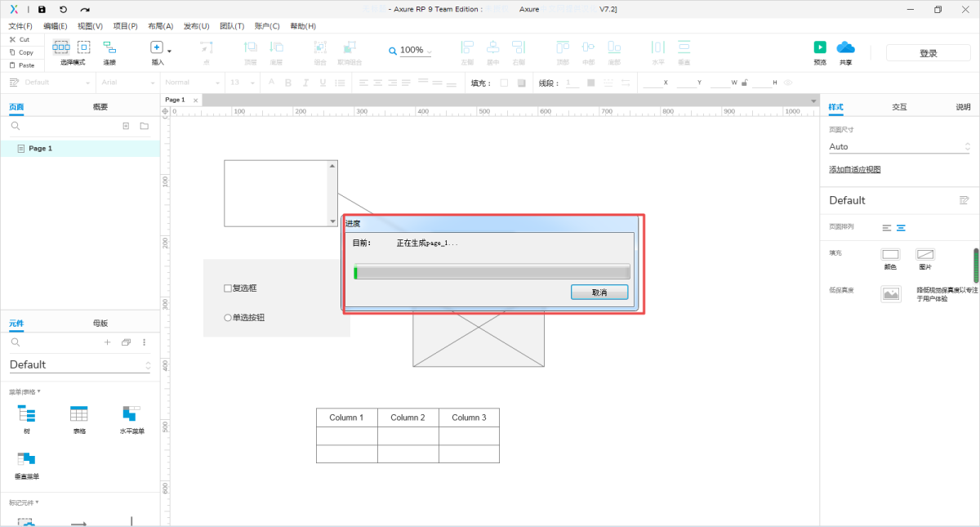980x527 pixels.
Task: Click the add folder icon in Pages panel
Action: pyautogui.click(x=144, y=127)
